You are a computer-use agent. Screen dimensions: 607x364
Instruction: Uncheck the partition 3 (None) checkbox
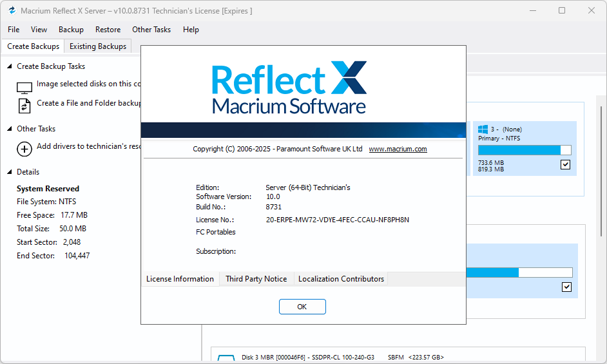click(565, 164)
